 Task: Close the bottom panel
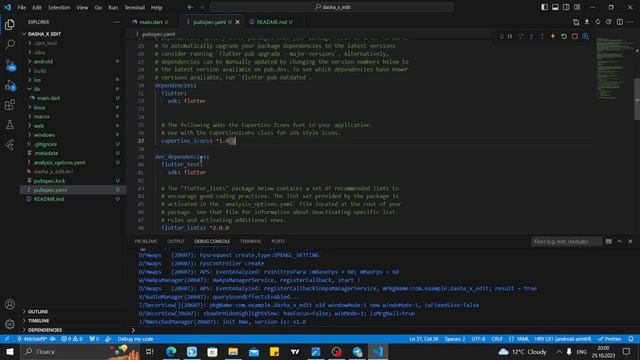click(630, 242)
